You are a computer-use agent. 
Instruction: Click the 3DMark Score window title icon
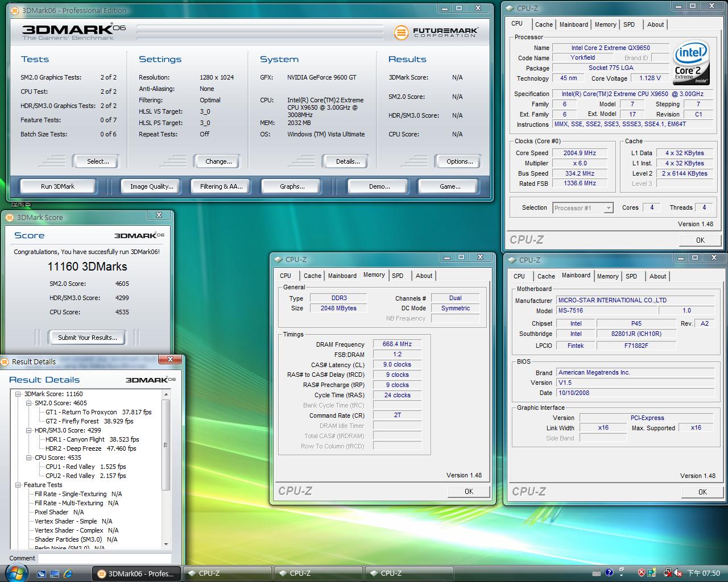10,217
